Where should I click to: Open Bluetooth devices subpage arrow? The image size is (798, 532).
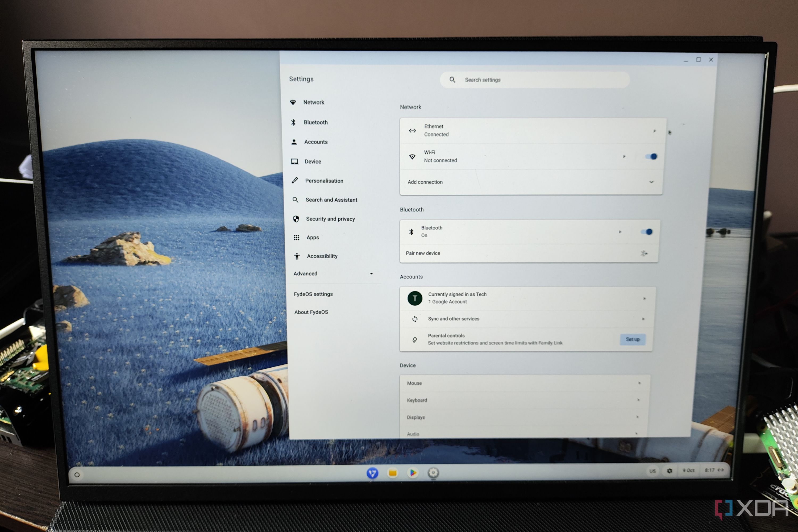pos(620,232)
